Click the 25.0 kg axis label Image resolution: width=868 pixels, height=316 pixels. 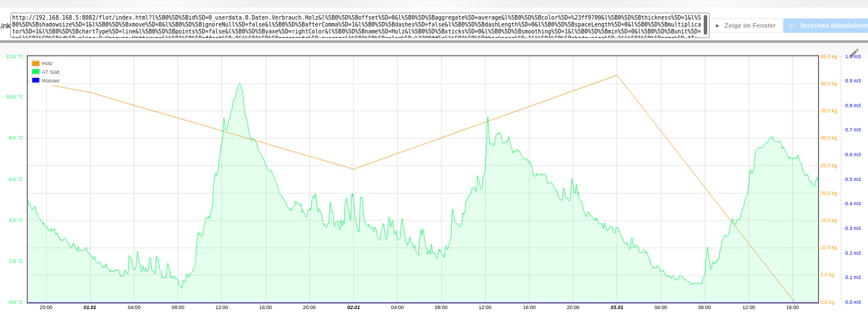pyautogui.click(x=828, y=165)
